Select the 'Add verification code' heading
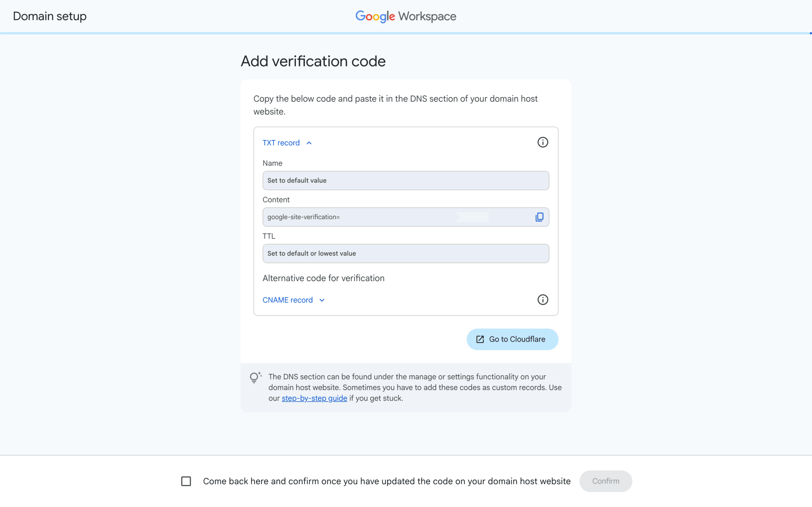The height and width of the screenshot is (507, 812). coord(313,61)
